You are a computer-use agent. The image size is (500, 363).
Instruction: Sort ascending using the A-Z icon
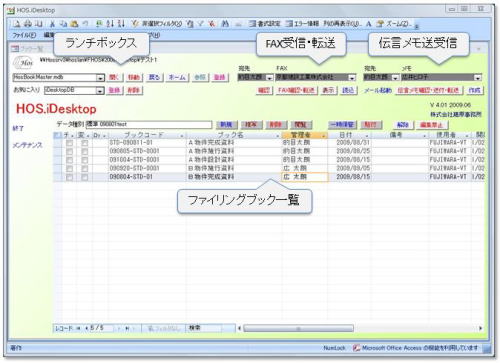pyautogui.click(x=110, y=24)
